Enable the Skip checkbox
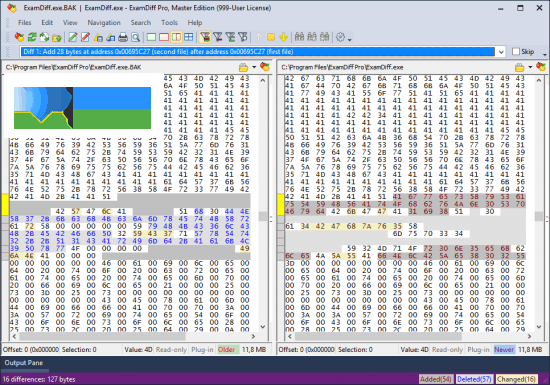The height and width of the screenshot is (385, 550). pyautogui.click(x=516, y=52)
